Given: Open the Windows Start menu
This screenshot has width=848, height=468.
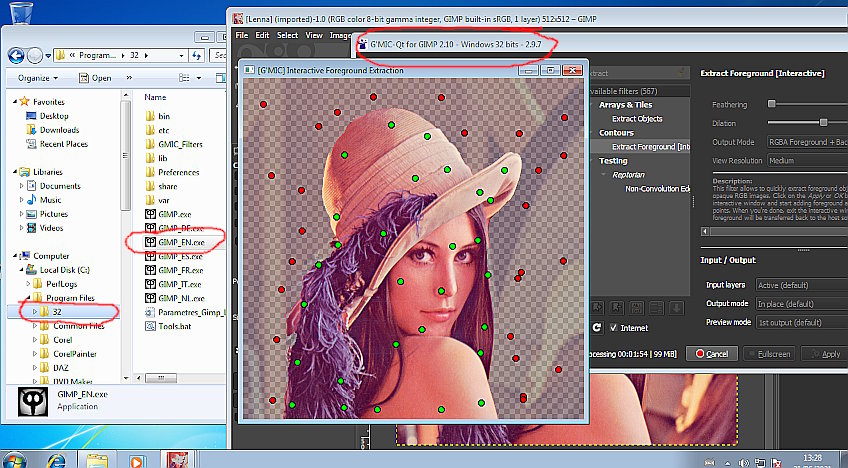Looking at the screenshot, I should 14,460.
